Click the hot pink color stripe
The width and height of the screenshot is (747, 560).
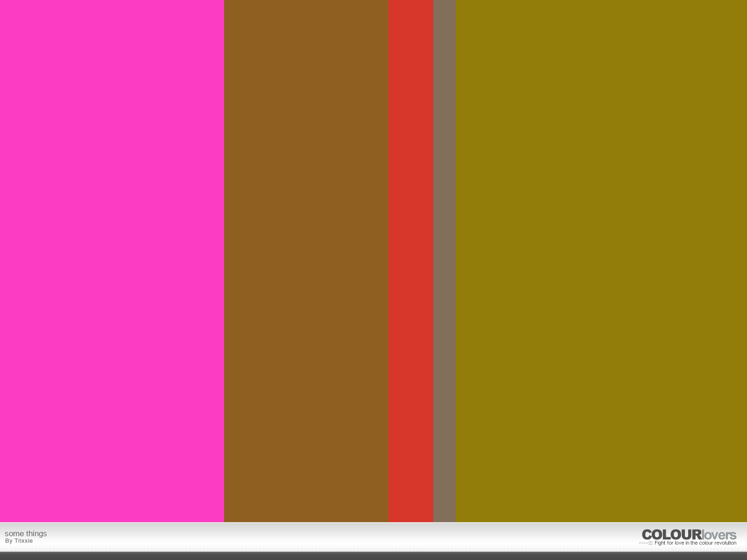click(x=112, y=261)
